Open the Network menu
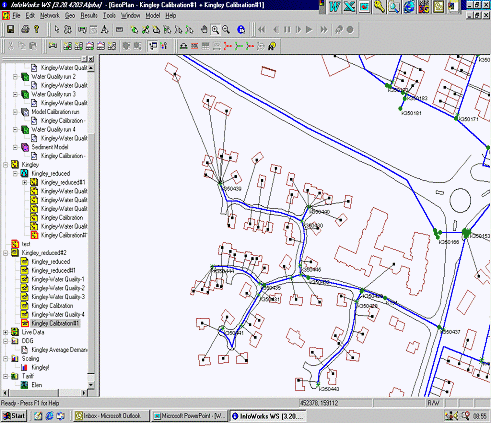 49,16
